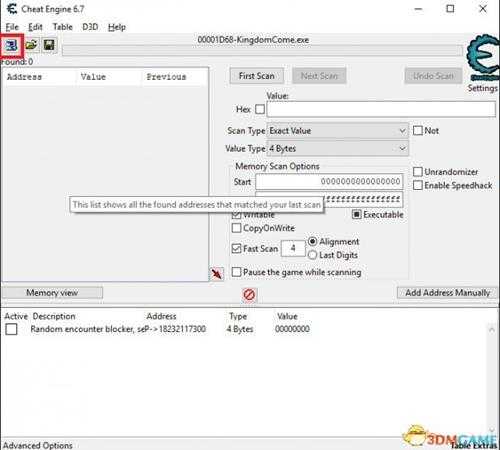Open the process list icon
Screen dimensions: 500x450
pyautogui.click(x=11, y=45)
